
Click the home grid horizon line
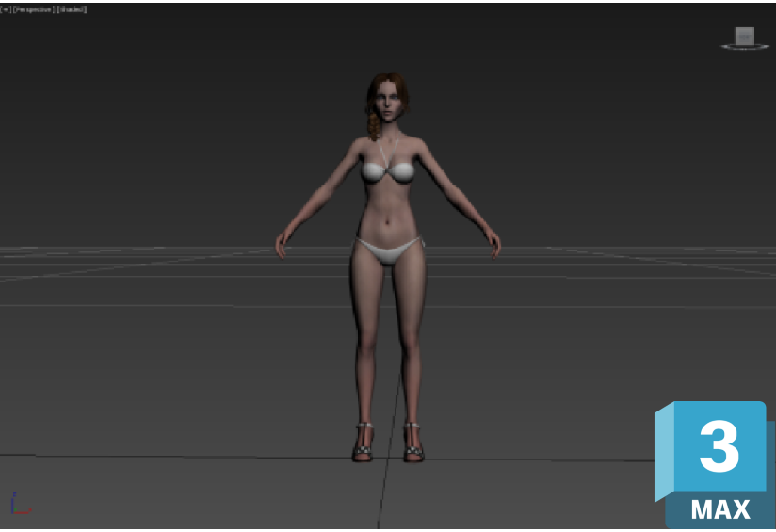click(141, 249)
